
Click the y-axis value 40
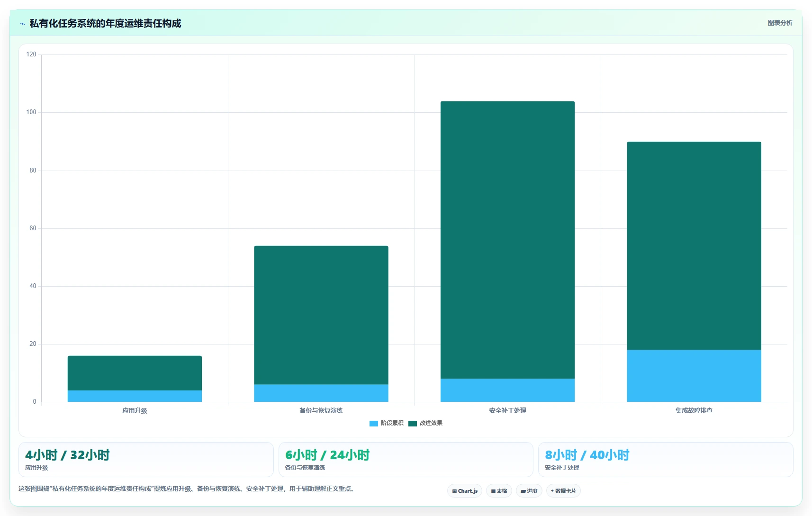point(33,286)
